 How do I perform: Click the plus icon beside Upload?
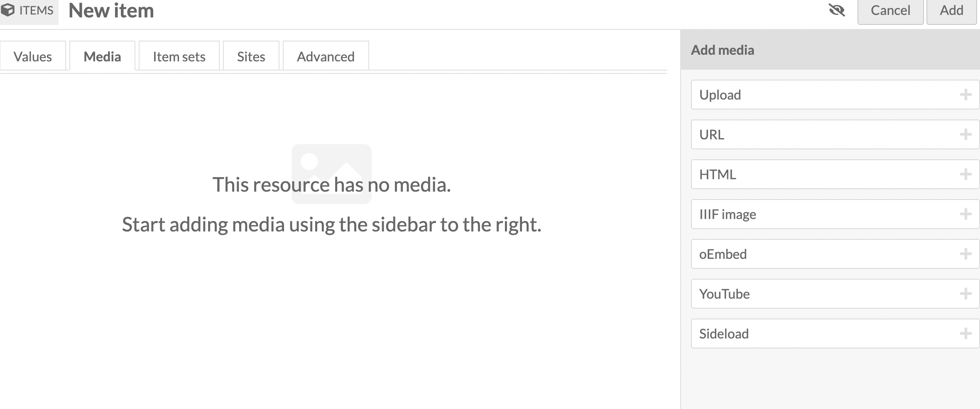[x=965, y=95]
